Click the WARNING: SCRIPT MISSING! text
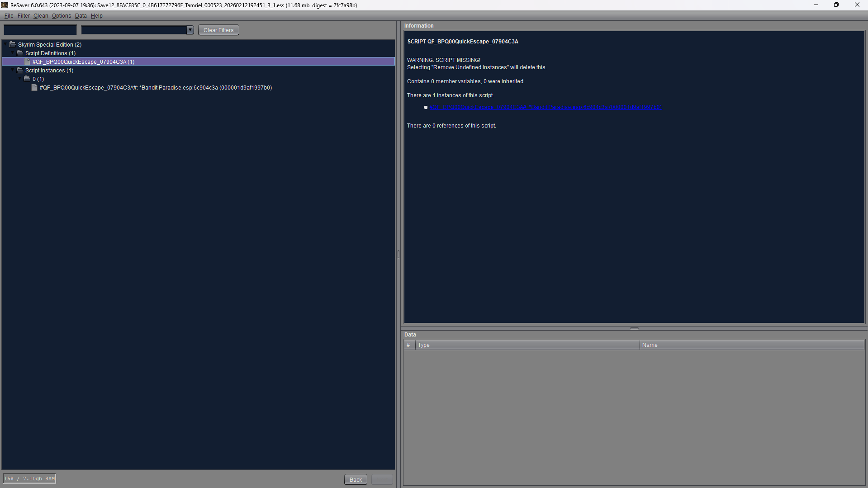The width and height of the screenshot is (868, 488). [x=444, y=60]
